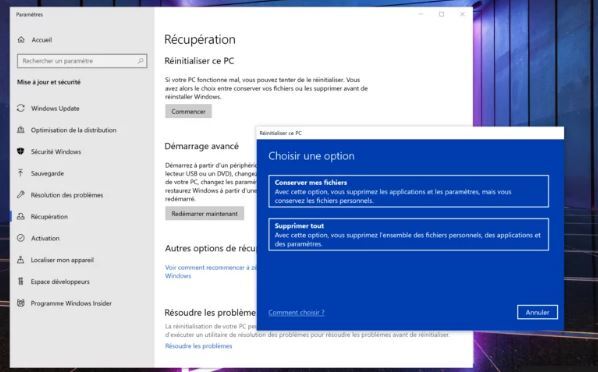Click the Optimisation de la distribution icon
The image size is (598, 372).
[x=21, y=130]
